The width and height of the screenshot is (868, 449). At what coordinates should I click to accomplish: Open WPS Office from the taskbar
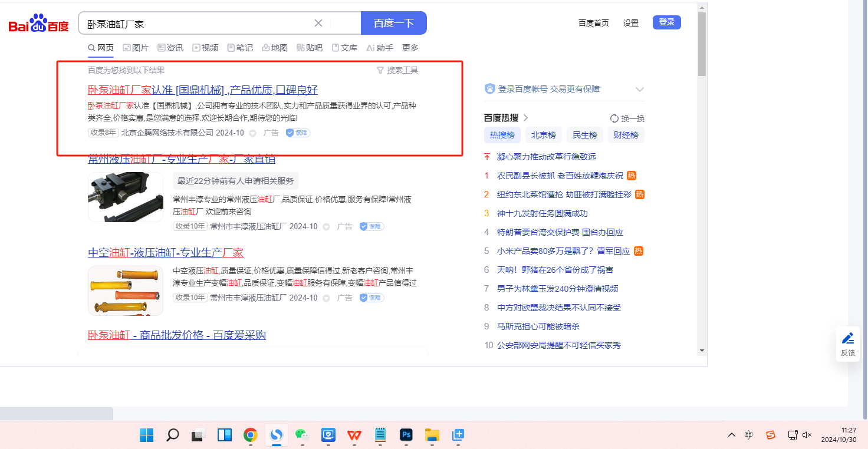pyautogui.click(x=354, y=435)
